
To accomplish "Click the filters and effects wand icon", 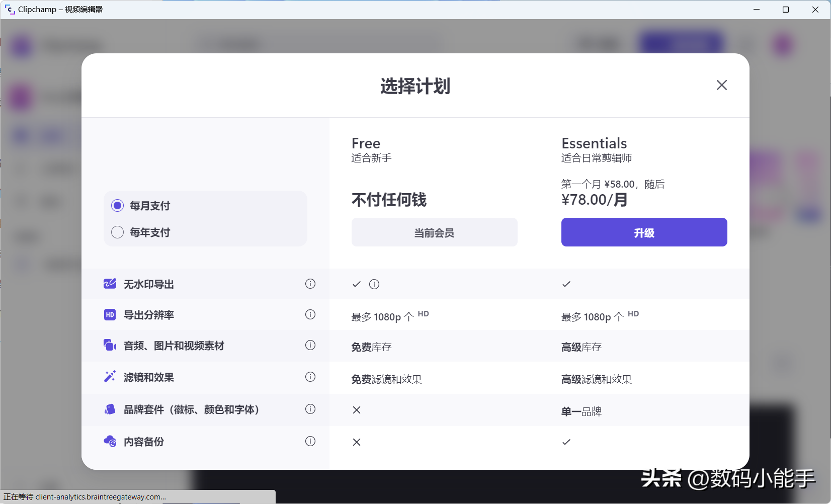I will click(110, 377).
